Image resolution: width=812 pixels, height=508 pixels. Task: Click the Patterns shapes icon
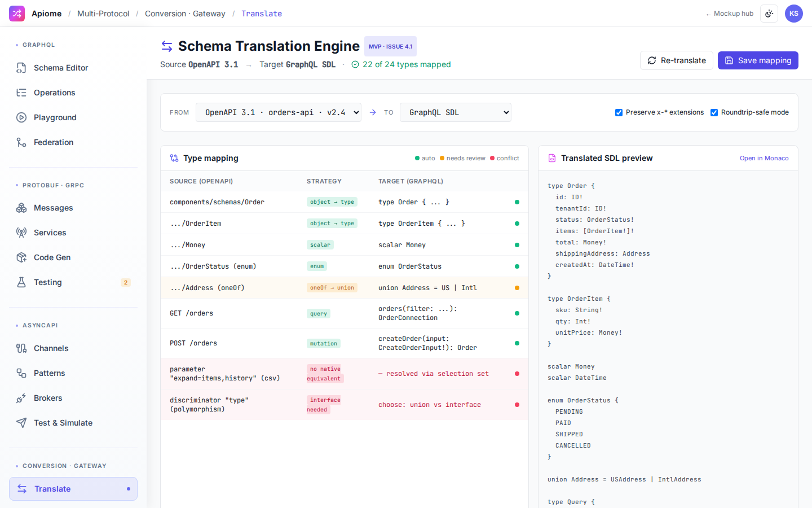pos(21,373)
